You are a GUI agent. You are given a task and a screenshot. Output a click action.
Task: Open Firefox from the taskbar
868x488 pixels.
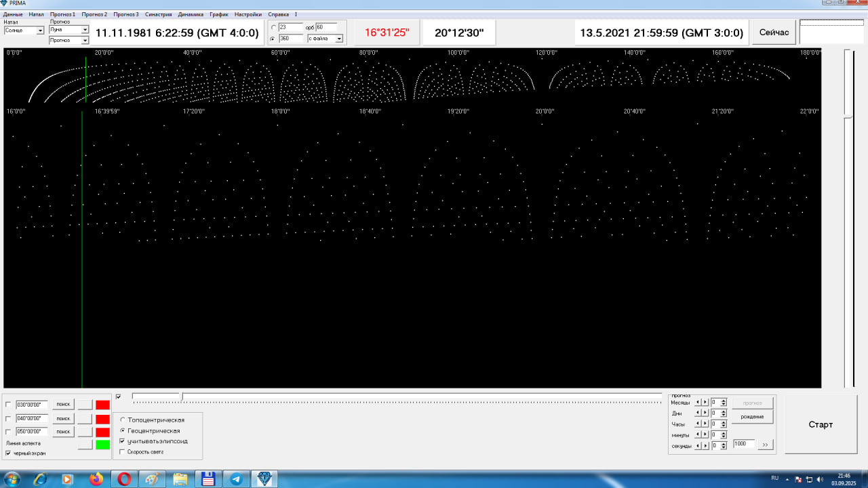coord(96,479)
